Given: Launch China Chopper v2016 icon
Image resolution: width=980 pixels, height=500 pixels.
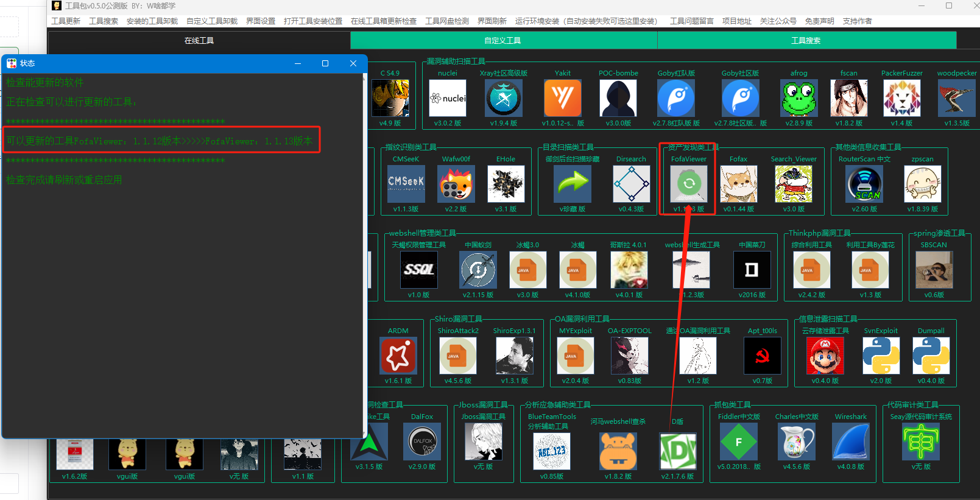Looking at the screenshot, I should 752,270.
